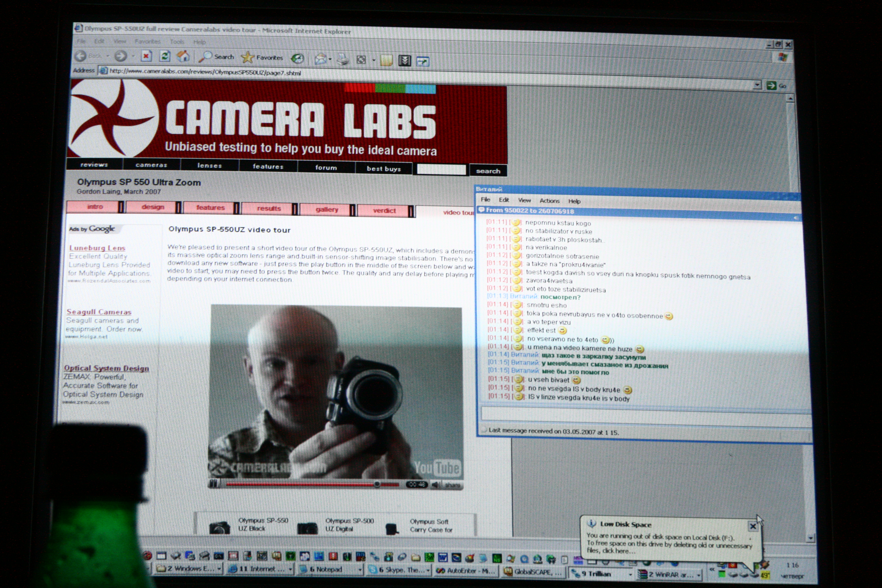Screen dimensions: 882x588
Task: Switch to the design review tab
Action: point(153,207)
